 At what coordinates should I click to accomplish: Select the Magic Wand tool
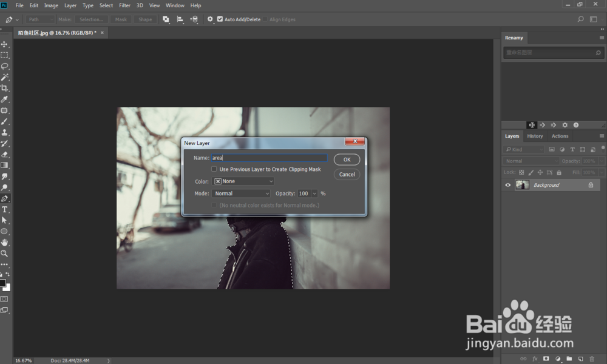coord(4,77)
